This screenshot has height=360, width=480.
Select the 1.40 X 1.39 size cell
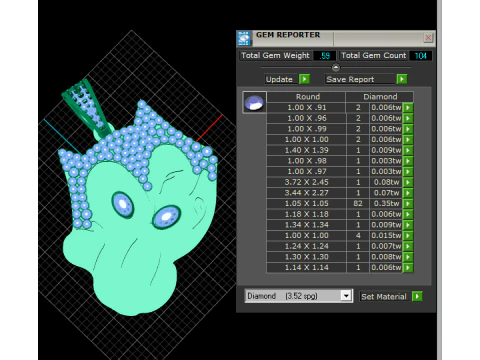[306, 150]
